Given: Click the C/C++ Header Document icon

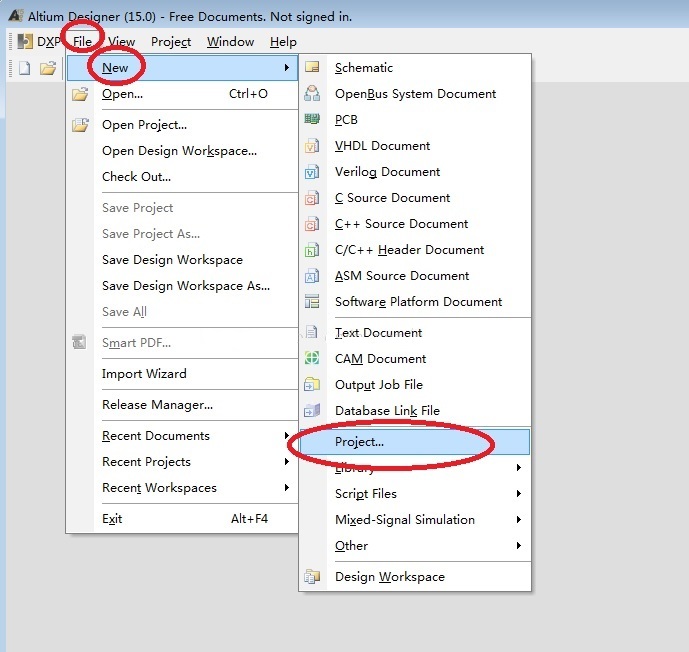Looking at the screenshot, I should pos(312,250).
